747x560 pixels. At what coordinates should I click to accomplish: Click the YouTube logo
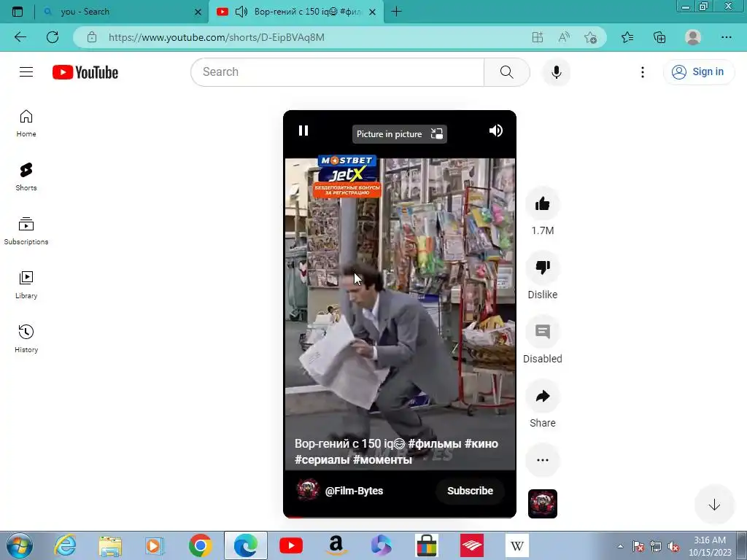click(85, 72)
